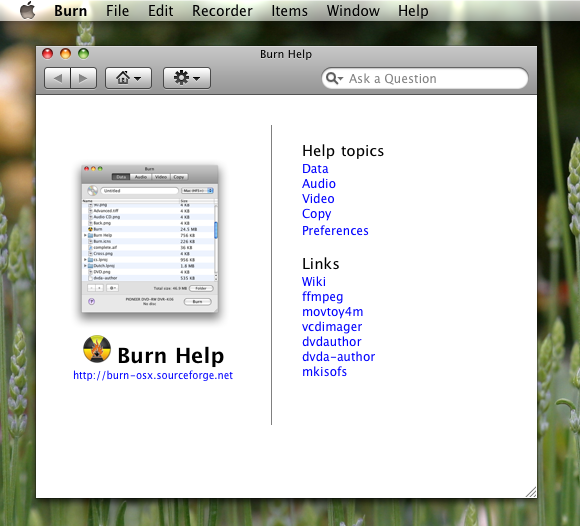Open the Video help topic
The height and width of the screenshot is (526, 580).
click(x=318, y=199)
